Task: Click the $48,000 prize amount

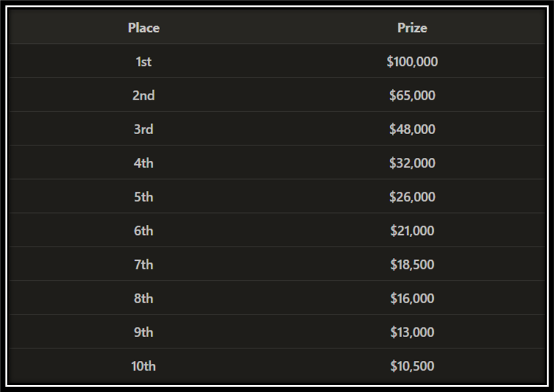Action: [412, 129]
